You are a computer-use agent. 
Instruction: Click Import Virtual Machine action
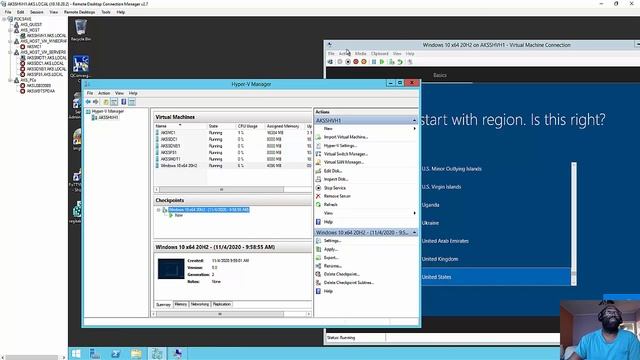[346, 137]
